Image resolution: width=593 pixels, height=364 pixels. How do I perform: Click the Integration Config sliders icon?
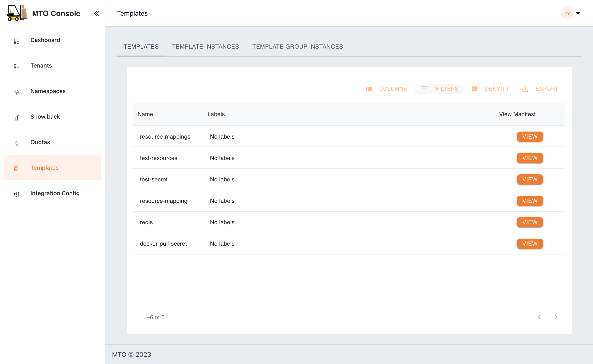click(16, 194)
